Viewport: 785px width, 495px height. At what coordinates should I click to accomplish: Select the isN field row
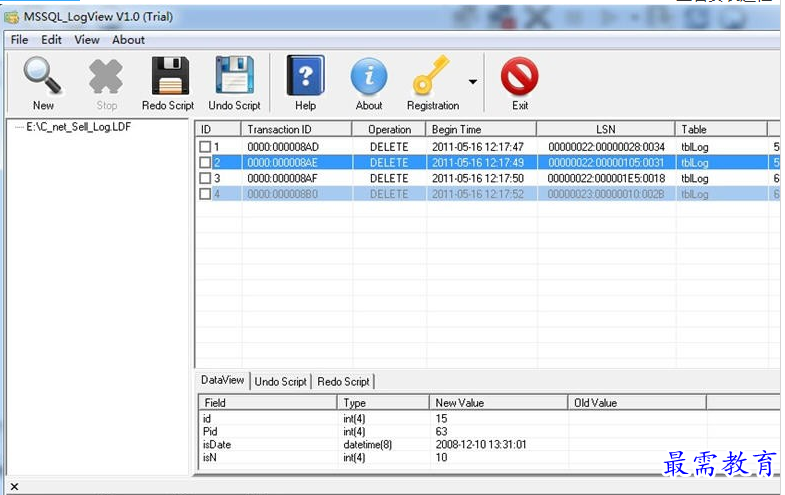(489, 457)
